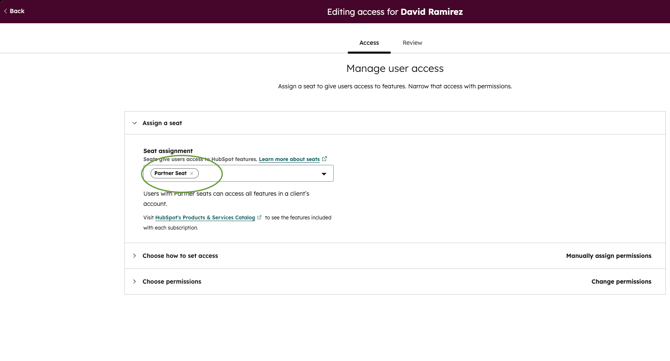Viewport: 670px width, 361px height.
Task: Click the Choose how to set access heading
Action: click(x=180, y=256)
